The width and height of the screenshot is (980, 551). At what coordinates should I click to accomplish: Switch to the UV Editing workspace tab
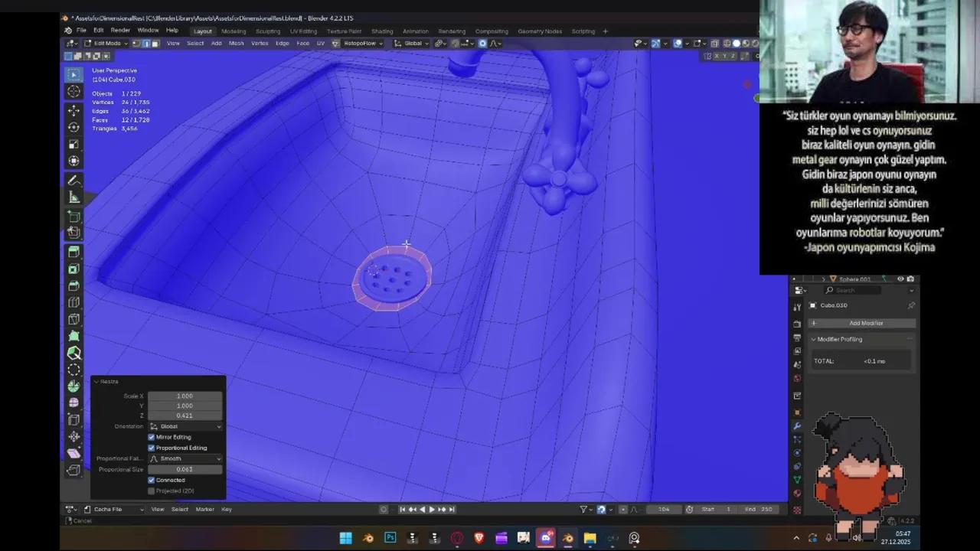click(303, 31)
